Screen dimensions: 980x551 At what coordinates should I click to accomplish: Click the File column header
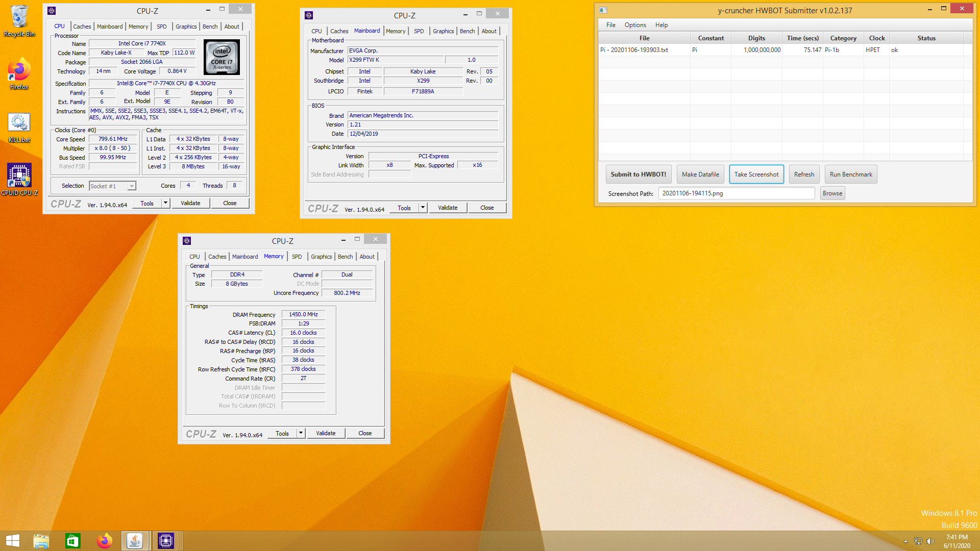coord(644,38)
